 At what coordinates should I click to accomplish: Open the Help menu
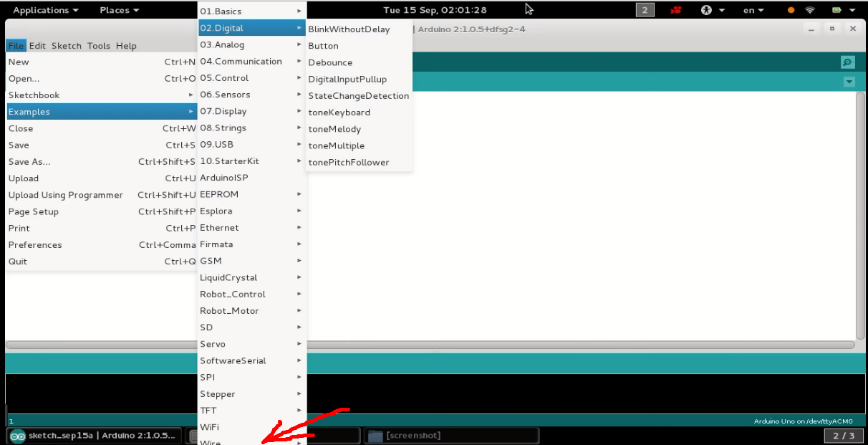126,45
